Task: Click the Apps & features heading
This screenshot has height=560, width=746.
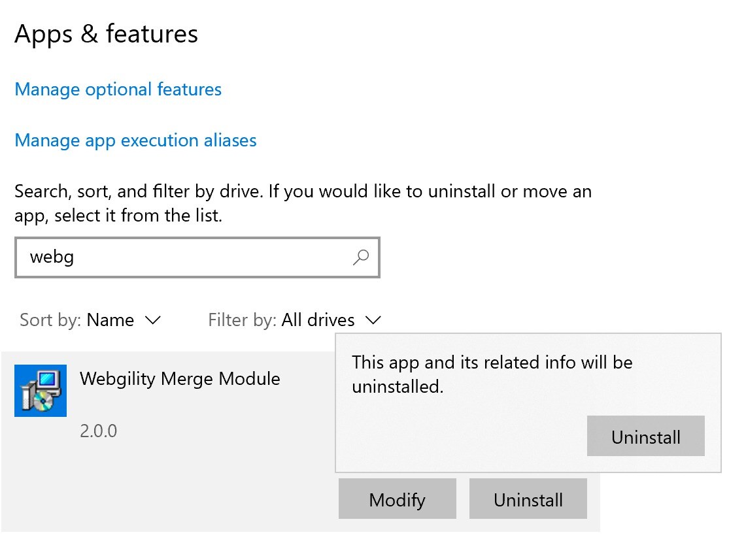Action: (106, 34)
